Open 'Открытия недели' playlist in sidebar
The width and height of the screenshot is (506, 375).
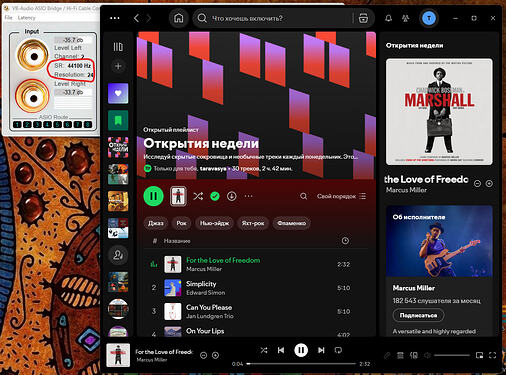[118, 147]
